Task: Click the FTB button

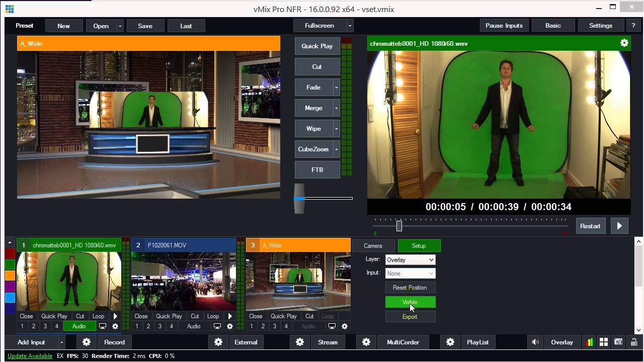Action: pyautogui.click(x=317, y=170)
